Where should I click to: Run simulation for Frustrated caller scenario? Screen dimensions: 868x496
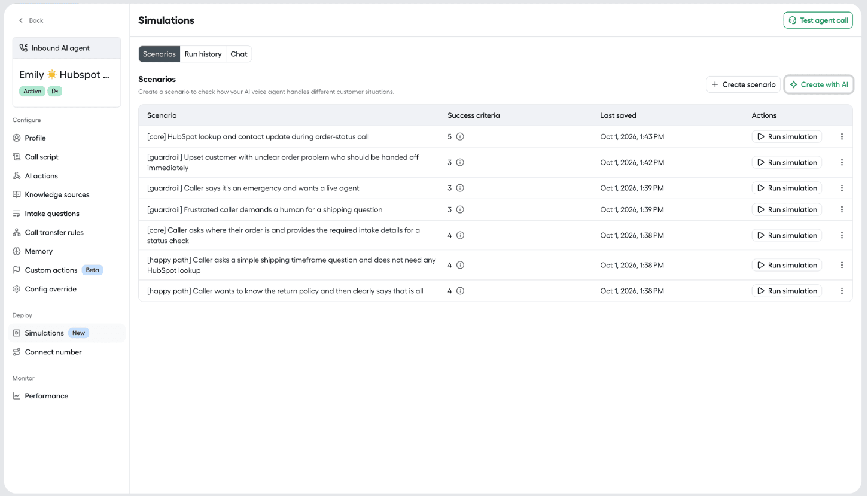pyautogui.click(x=787, y=209)
